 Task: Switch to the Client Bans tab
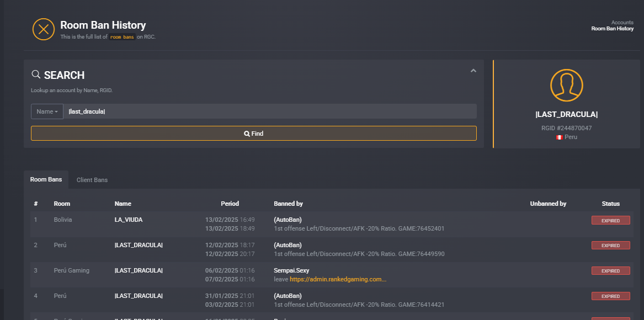(92, 180)
